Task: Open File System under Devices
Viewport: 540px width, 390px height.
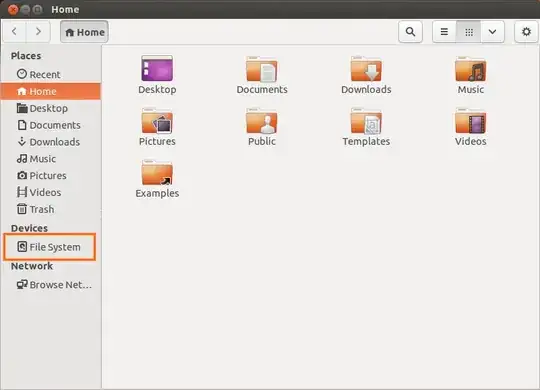Action: point(49,247)
